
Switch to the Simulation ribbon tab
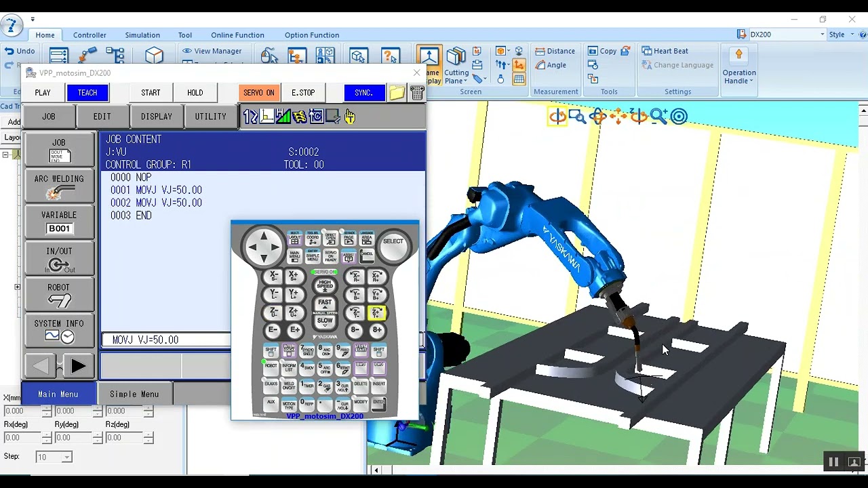tap(142, 35)
